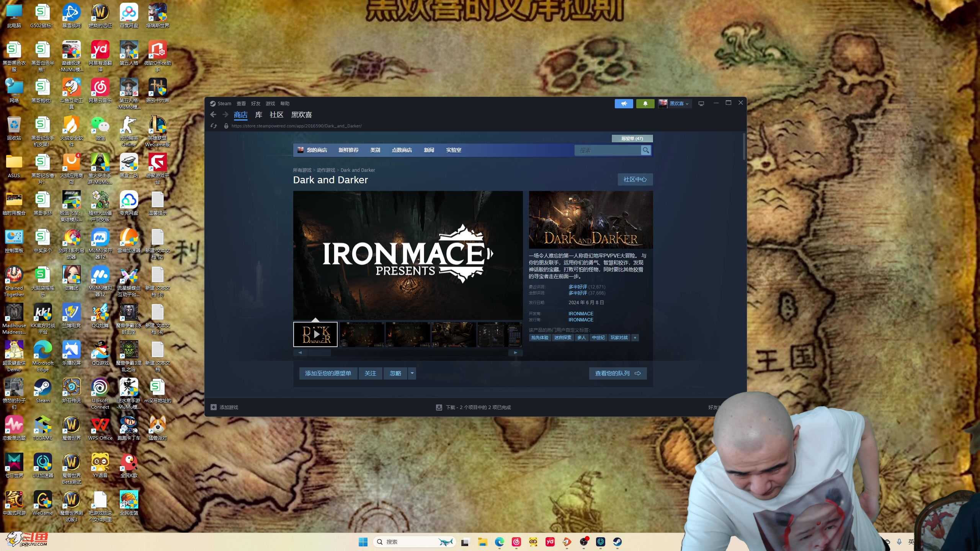Expand more user tags with plus button
980x551 pixels.
tap(635, 337)
